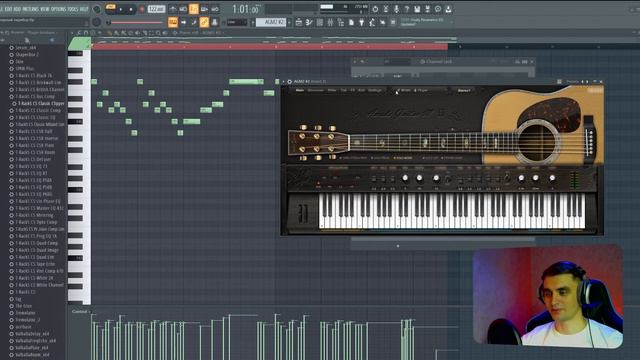The width and height of the screenshot is (640, 360).
Task: Open the EDIT menu
Action: point(8,9)
